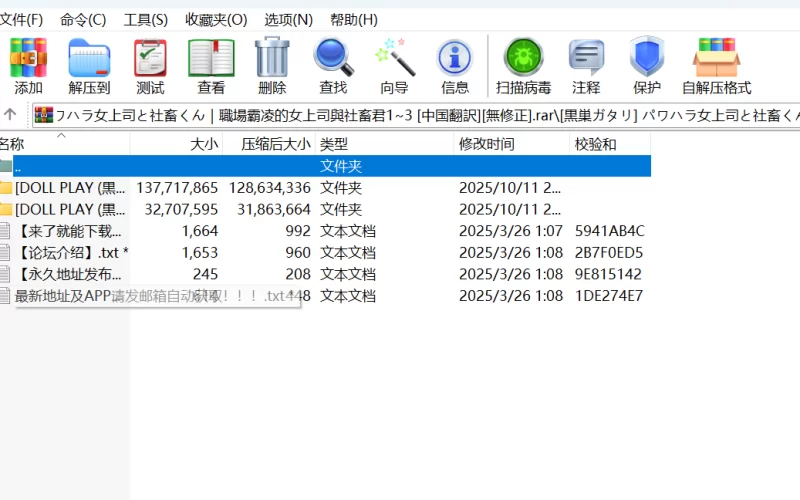The width and height of the screenshot is (800, 500).
Task: Click checksum value 1DE274E7
Action: click(x=609, y=295)
